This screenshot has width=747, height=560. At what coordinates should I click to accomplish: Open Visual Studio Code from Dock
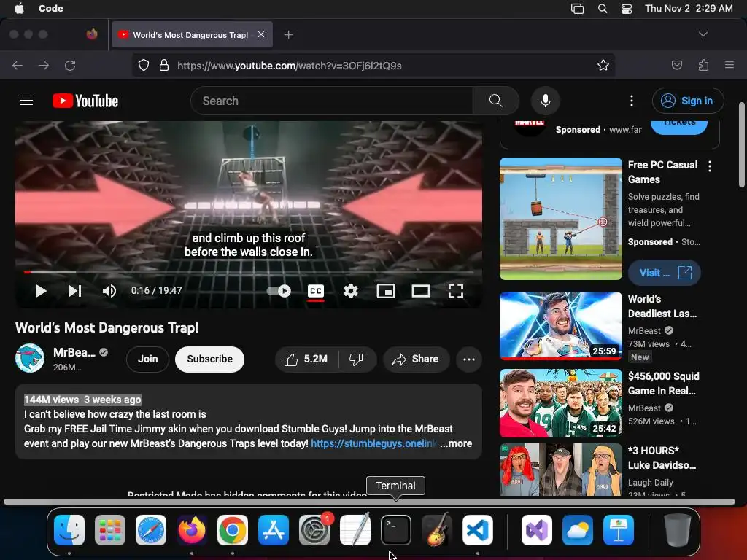pyautogui.click(x=478, y=530)
